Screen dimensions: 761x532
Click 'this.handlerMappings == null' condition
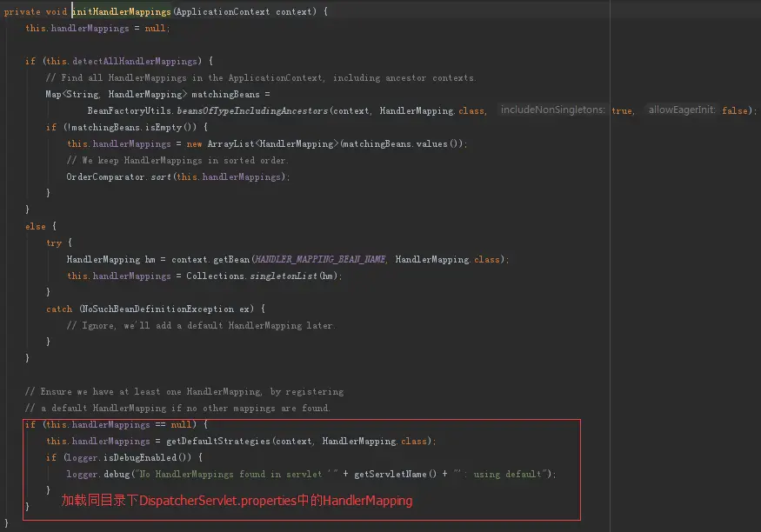pyautogui.click(x=119, y=424)
